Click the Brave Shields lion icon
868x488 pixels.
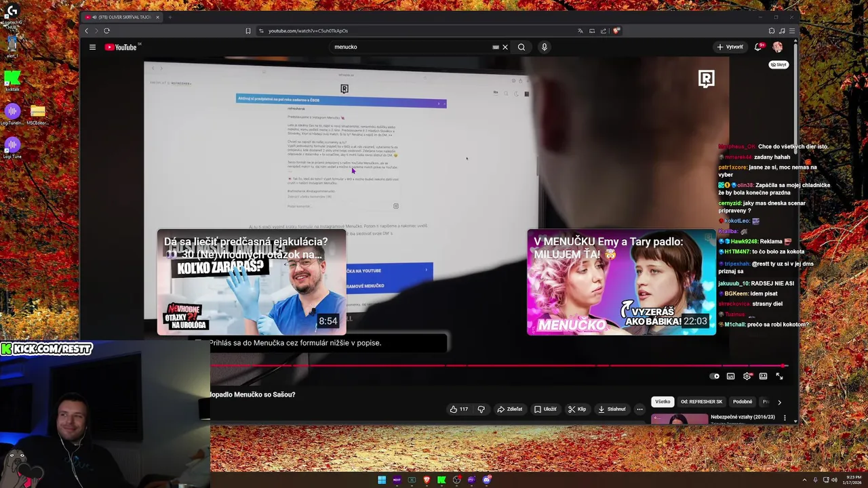(x=616, y=30)
